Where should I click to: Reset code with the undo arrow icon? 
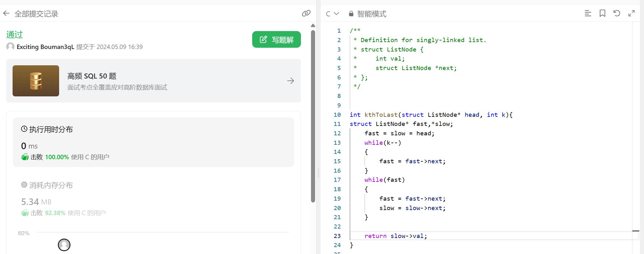click(617, 13)
